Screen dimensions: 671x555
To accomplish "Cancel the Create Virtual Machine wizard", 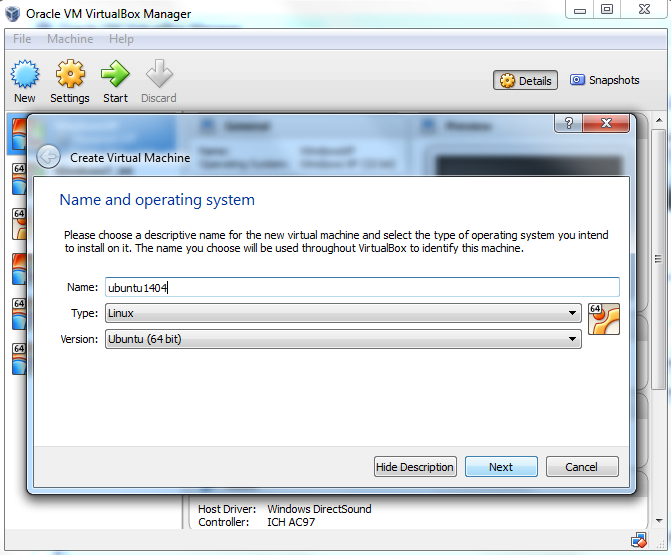I will (581, 467).
